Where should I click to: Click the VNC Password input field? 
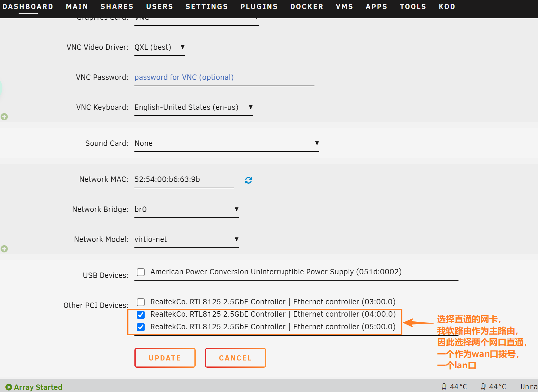coord(224,77)
